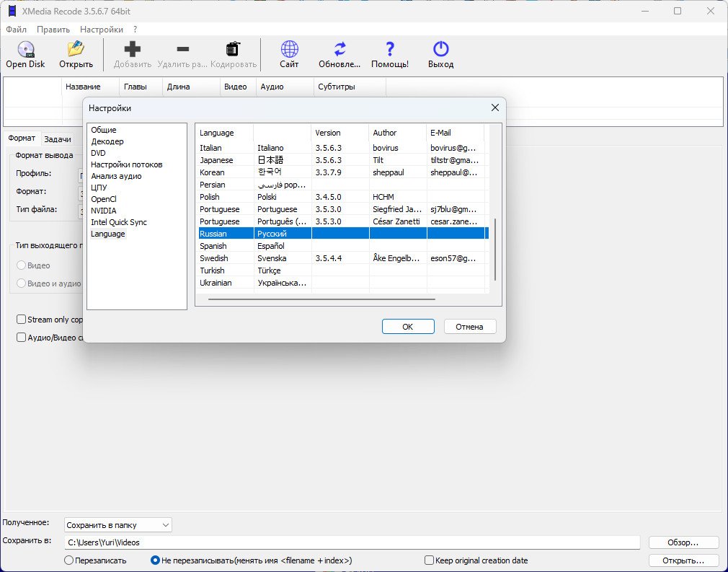728x572 pixels.
Task: Open the Сохранить в папку dropdown
Action: pyautogui.click(x=118, y=525)
